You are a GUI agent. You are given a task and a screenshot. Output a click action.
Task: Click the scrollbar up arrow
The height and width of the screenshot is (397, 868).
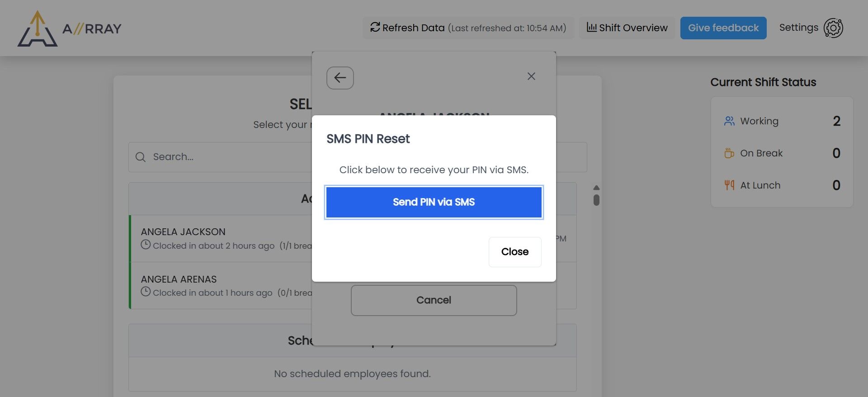[596, 187]
